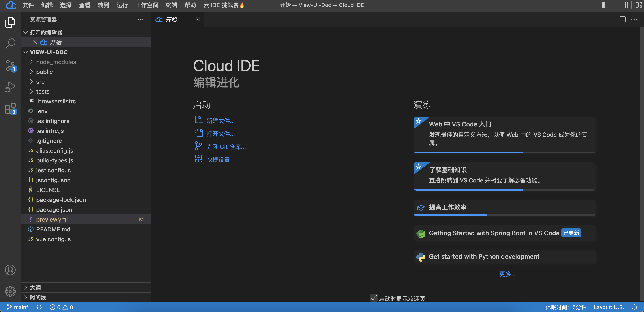Open the .env file
This screenshot has width=644, height=312.
coord(86,111)
